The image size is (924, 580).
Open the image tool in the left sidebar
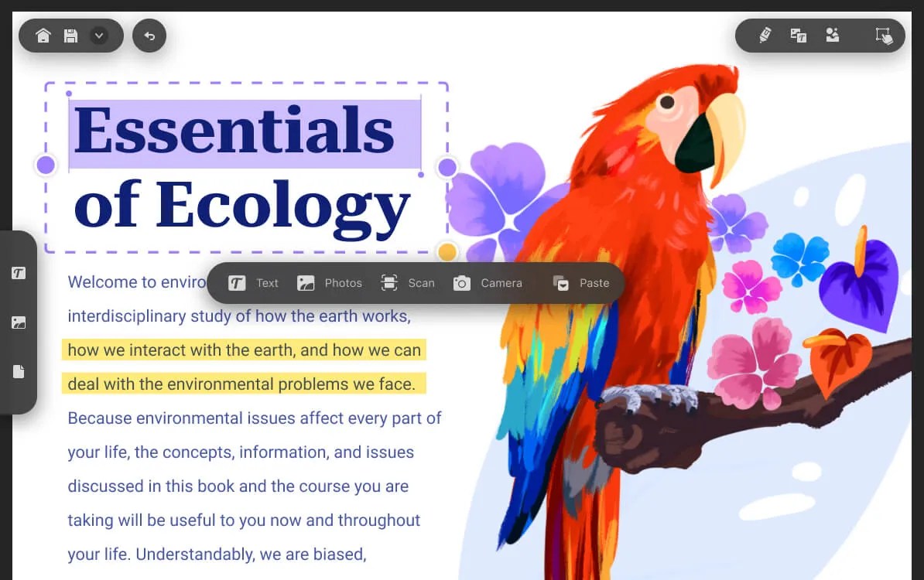[x=19, y=322]
